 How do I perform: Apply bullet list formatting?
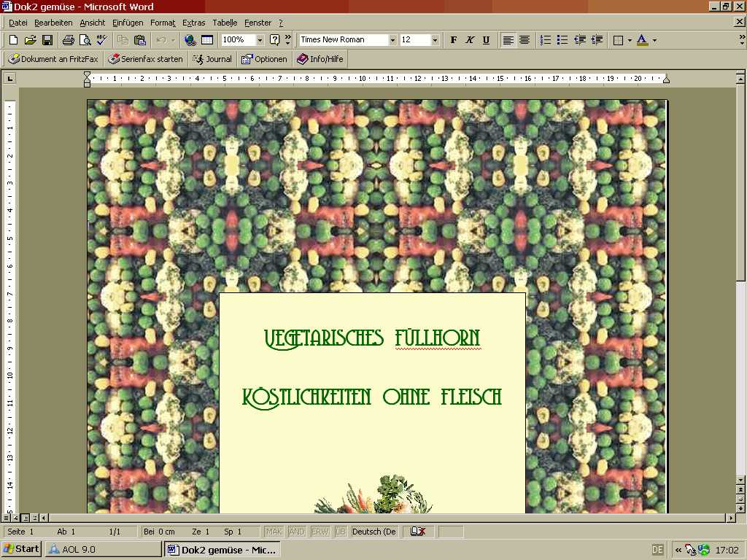[562, 40]
